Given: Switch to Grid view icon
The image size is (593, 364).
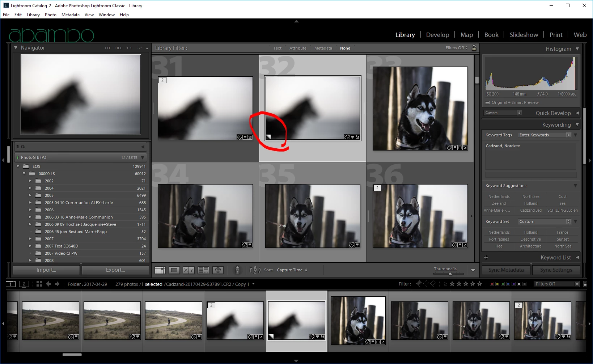Looking at the screenshot, I should [x=160, y=270].
